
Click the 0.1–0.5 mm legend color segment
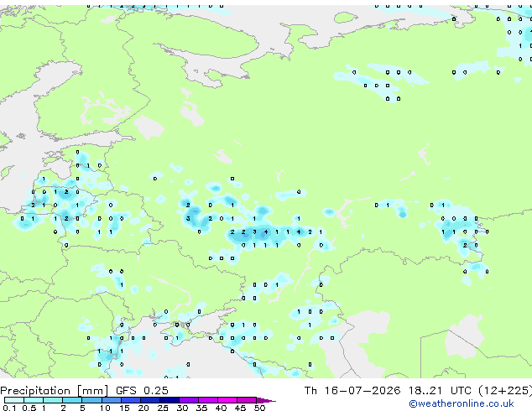14,400
